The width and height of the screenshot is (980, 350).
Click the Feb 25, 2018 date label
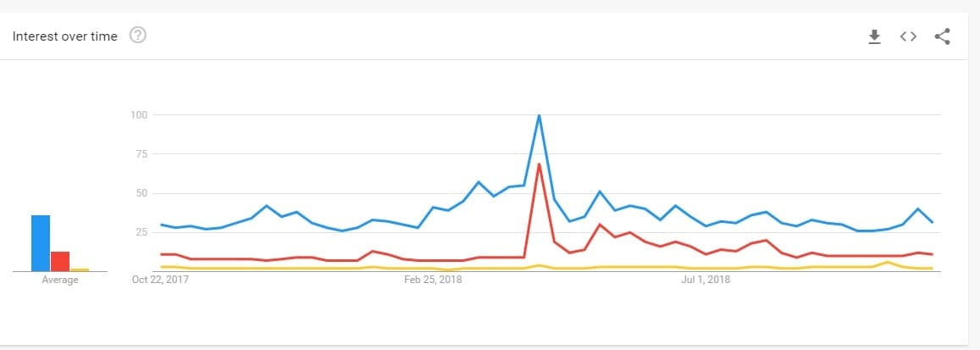tap(434, 279)
